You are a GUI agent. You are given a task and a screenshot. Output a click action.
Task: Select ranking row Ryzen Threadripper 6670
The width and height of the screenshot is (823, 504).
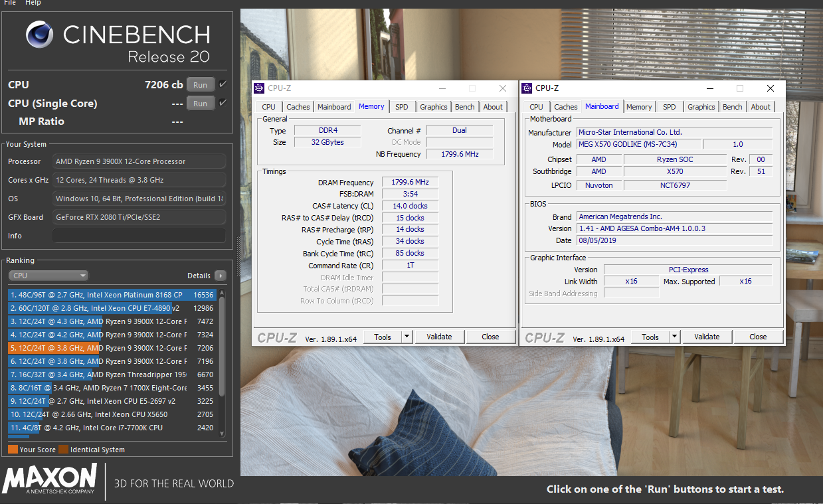112,375
